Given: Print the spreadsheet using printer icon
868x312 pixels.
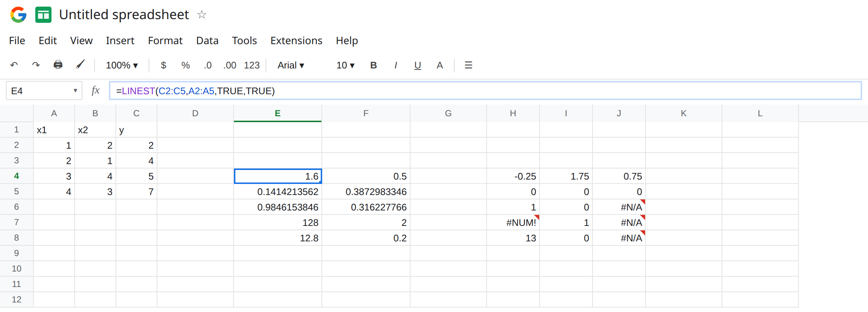Looking at the screenshot, I should pyautogui.click(x=58, y=65).
